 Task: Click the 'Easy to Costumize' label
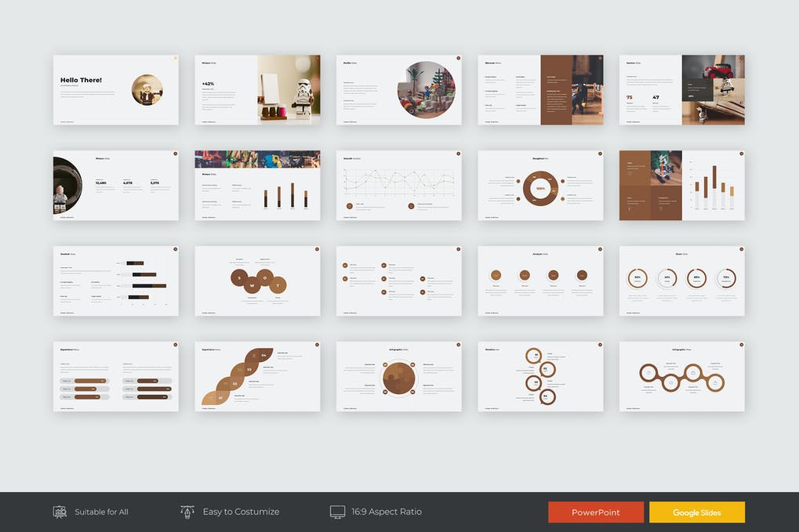pyautogui.click(x=241, y=512)
